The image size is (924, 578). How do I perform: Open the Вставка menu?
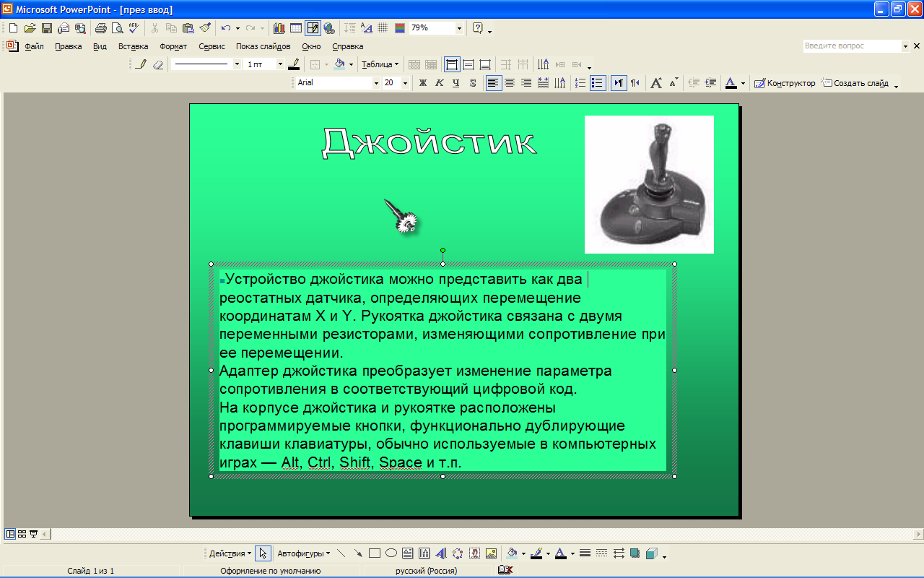(133, 46)
